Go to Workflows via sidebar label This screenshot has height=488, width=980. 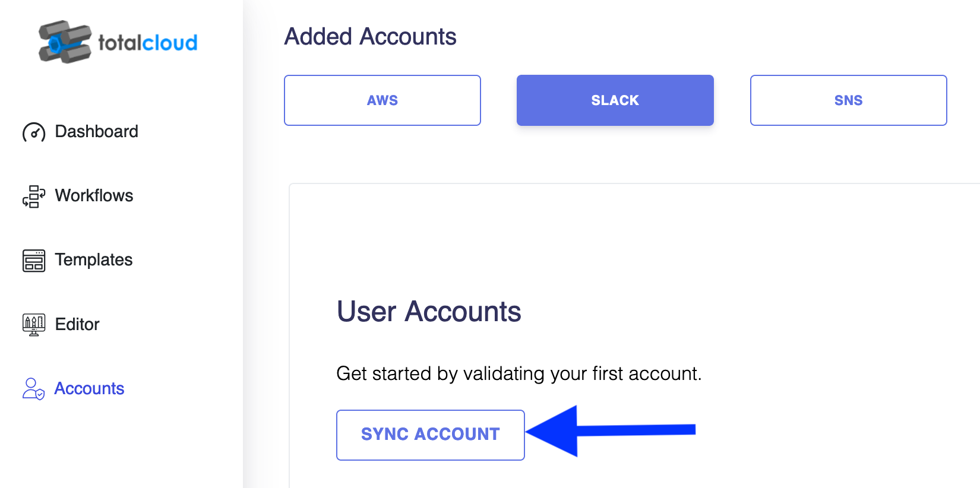(94, 195)
